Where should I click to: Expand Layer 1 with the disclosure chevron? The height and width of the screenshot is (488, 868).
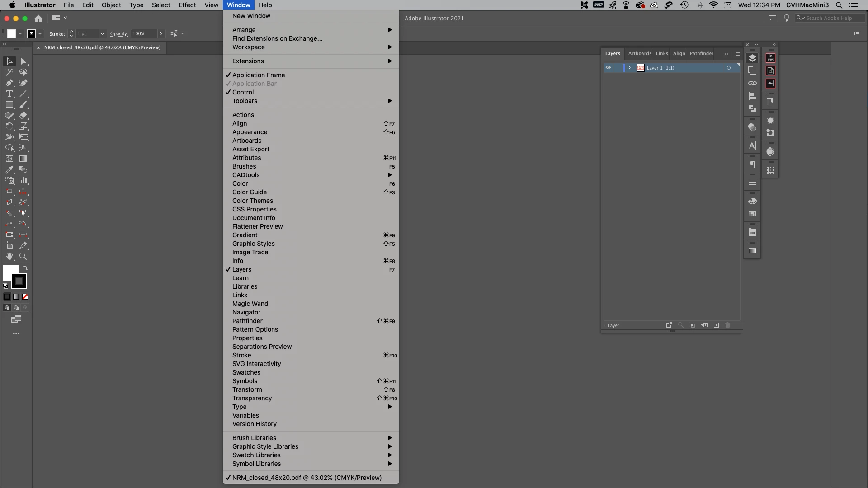629,68
